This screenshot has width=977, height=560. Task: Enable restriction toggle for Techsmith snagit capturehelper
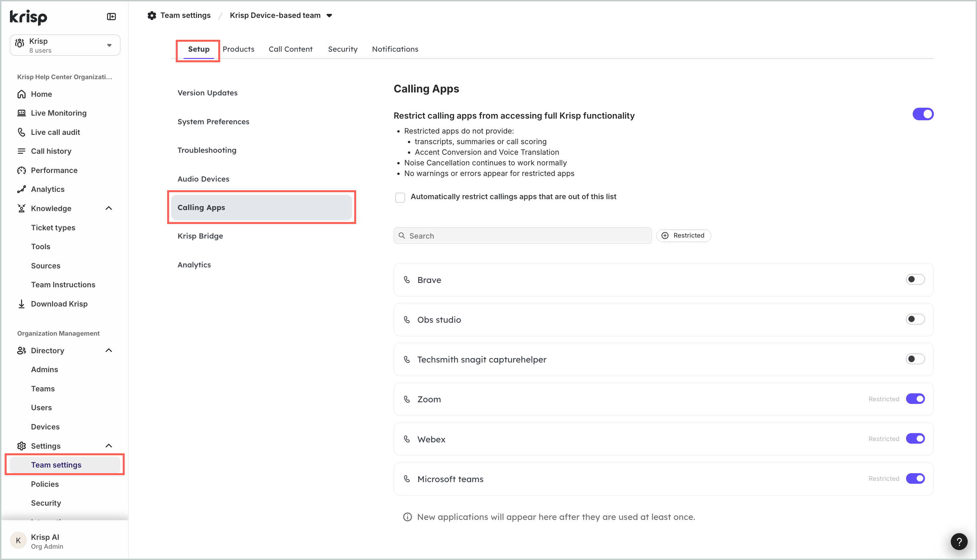click(x=915, y=359)
